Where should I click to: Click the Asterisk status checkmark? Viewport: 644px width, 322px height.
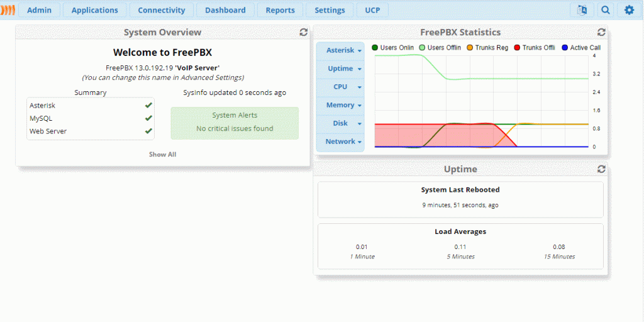148,106
